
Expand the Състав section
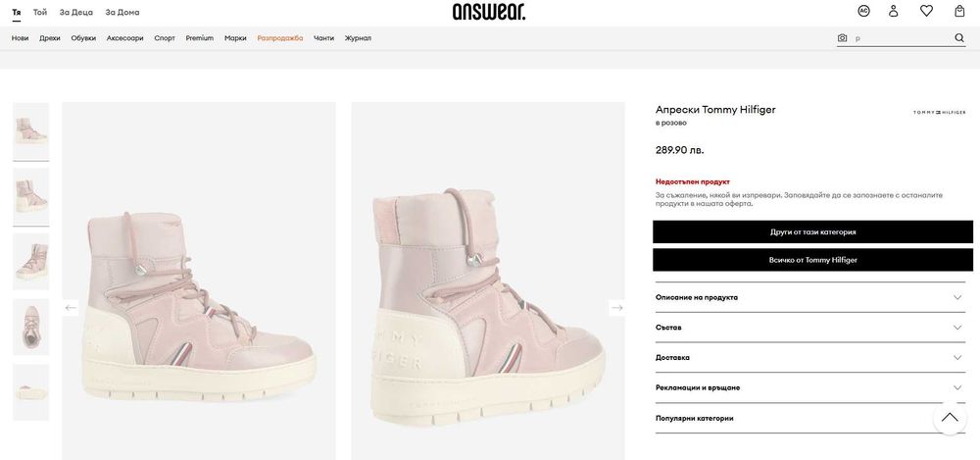tap(810, 328)
